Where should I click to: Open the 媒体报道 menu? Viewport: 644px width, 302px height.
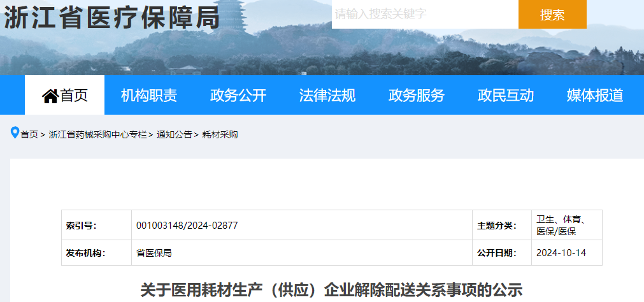(x=595, y=96)
